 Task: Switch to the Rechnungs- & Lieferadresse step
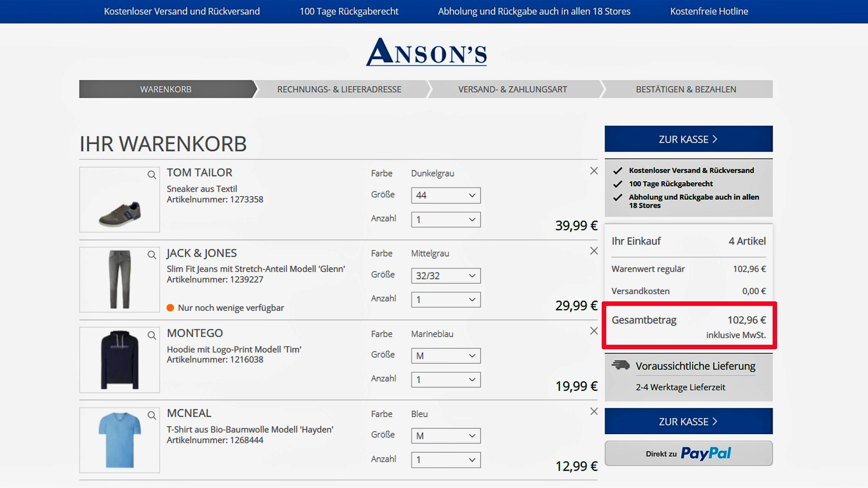coord(340,89)
